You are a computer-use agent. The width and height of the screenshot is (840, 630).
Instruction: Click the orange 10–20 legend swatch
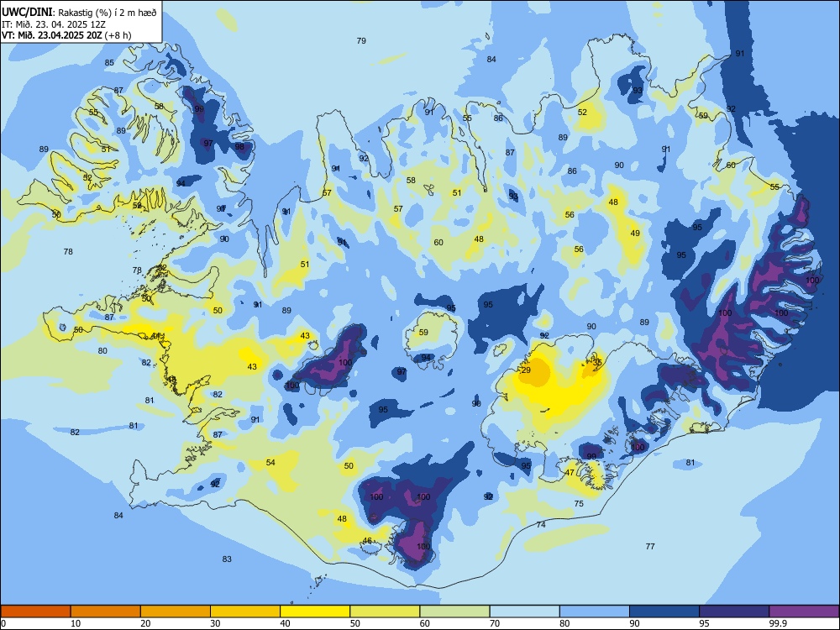(106, 612)
